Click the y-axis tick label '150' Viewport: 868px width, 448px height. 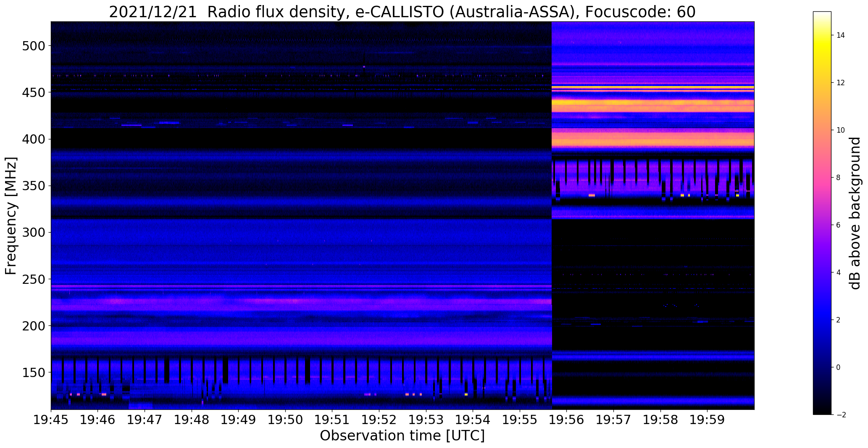pos(33,372)
